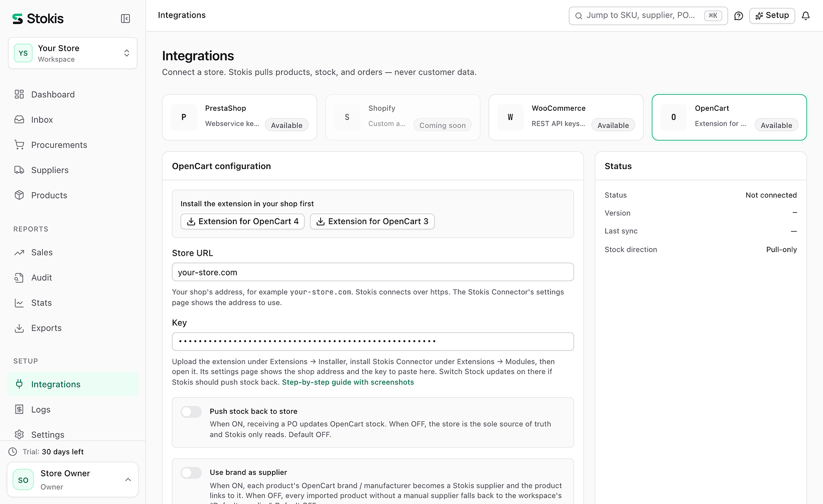Enable Use brand as supplier

coord(191,473)
